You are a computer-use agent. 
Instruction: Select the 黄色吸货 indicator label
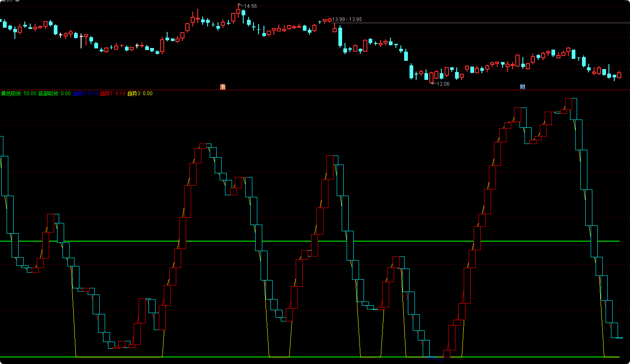pos(11,93)
